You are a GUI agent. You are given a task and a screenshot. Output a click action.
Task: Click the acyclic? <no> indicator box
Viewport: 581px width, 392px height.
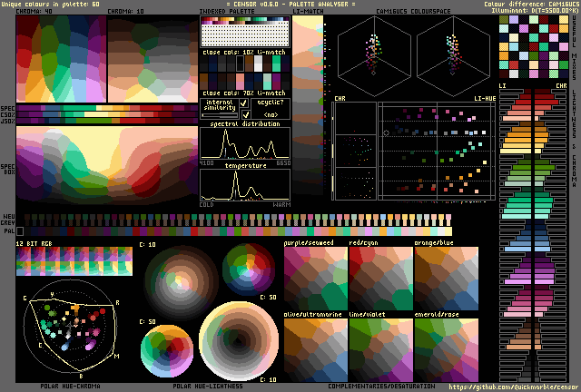click(x=271, y=109)
